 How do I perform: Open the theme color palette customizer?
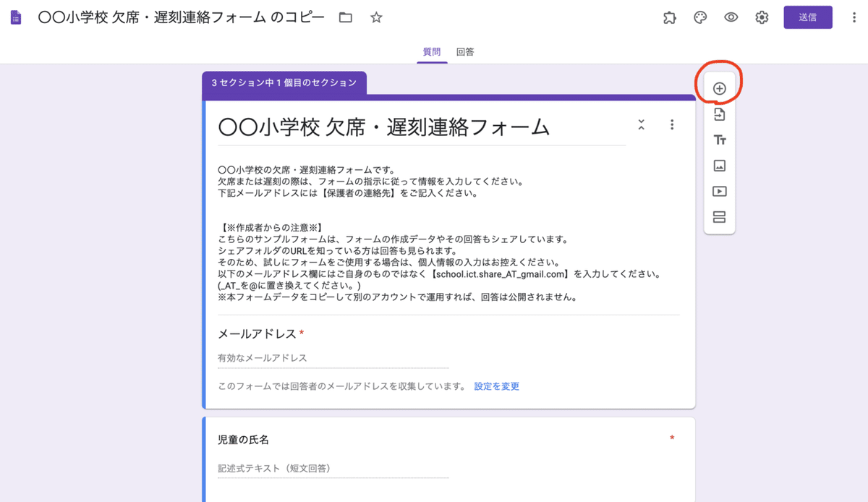[x=699, y=17]
